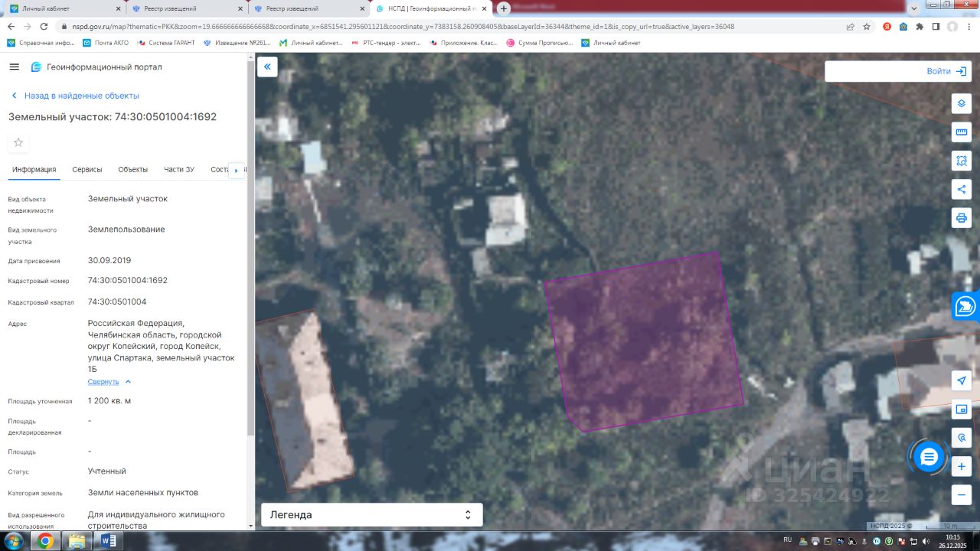The image size is (980, 551).
Task: Open Chrome from the taskbar
Action: 45,541
